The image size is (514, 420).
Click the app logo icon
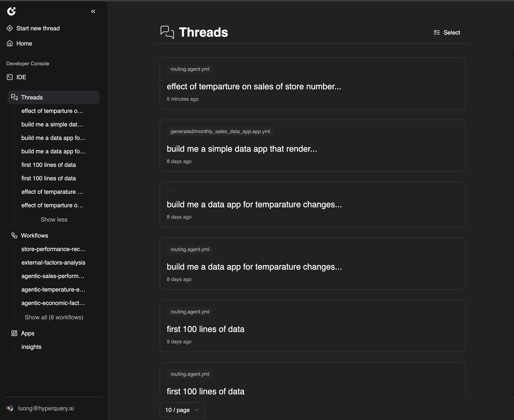[11, 11]
